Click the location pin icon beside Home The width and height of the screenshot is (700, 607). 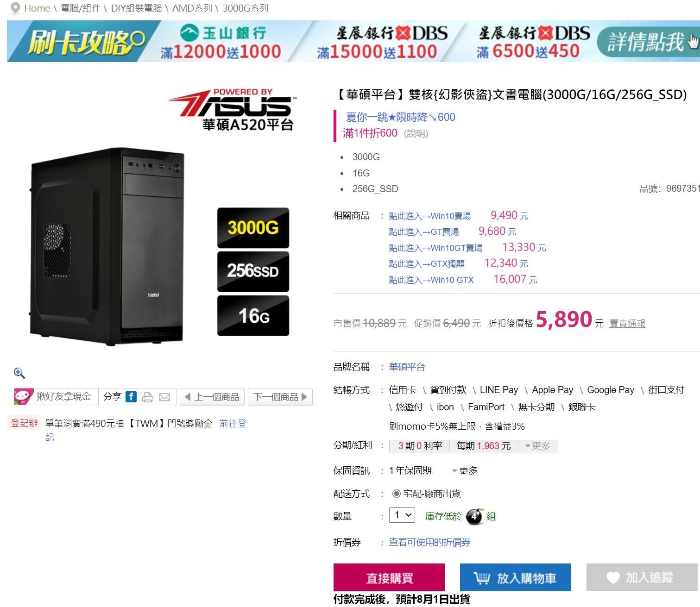[15, 8]
